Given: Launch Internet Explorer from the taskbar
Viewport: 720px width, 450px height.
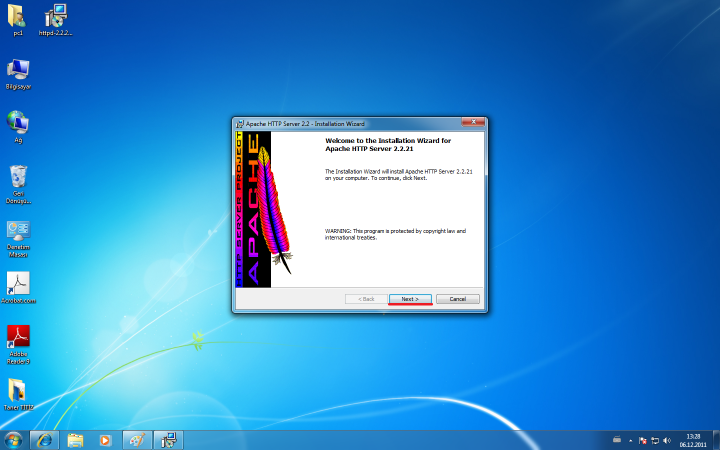Looking at the screenshot, I should 43,440.
